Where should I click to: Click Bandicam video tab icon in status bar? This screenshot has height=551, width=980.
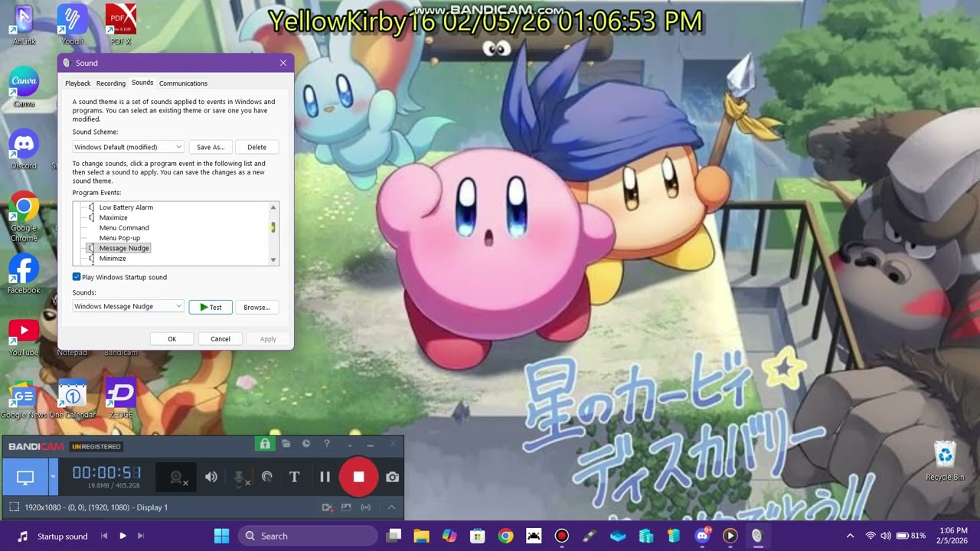(x=327, y=507)
